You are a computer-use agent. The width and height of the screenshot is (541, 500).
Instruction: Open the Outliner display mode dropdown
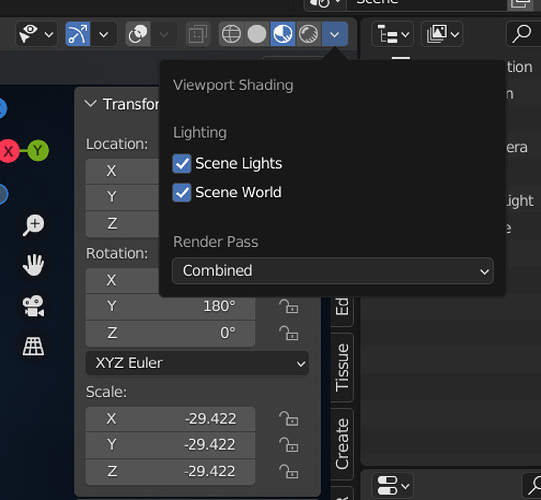click(x=442, y=34)
